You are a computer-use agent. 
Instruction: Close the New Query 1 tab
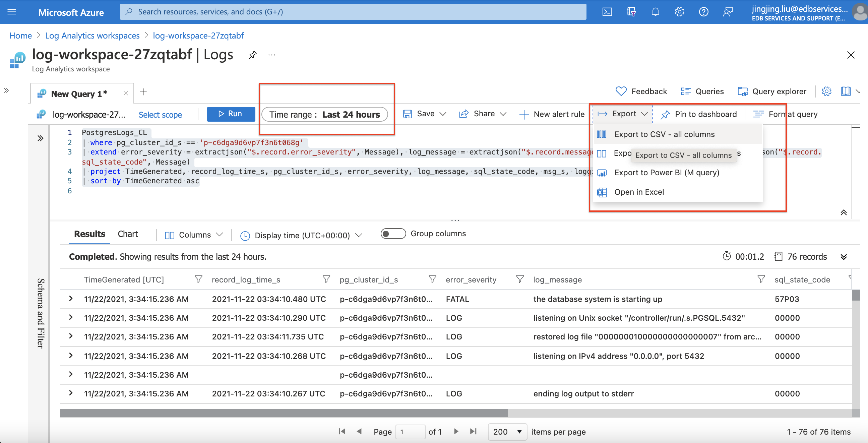tap(126, 93)
